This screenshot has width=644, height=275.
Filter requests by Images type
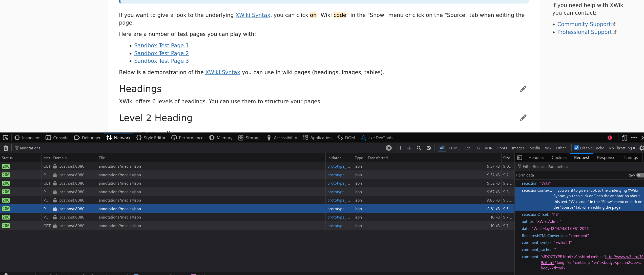(x=518, y=148)
